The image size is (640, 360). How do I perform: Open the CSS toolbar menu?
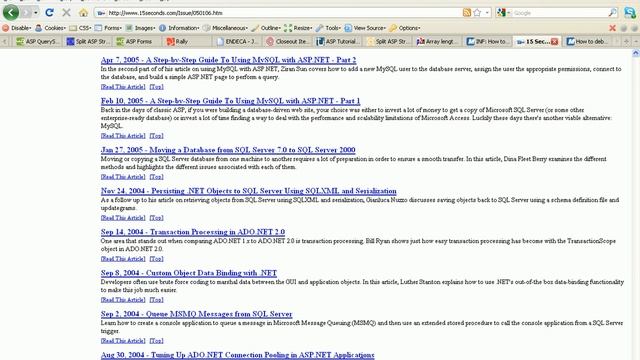(80, 28)
